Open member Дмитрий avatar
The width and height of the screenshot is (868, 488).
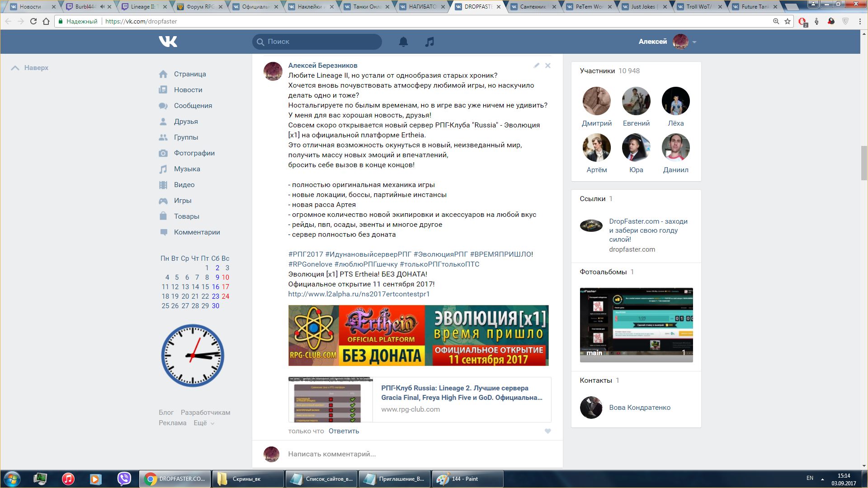tap(597, 101)
